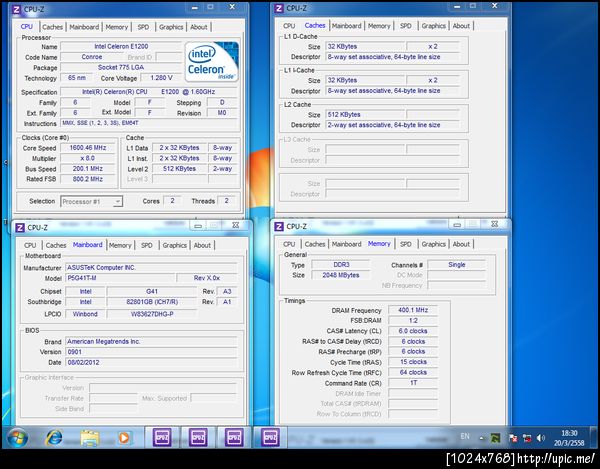Click the Core Speed value field
This screenshot has width=600, height=469.
point(90,147)
